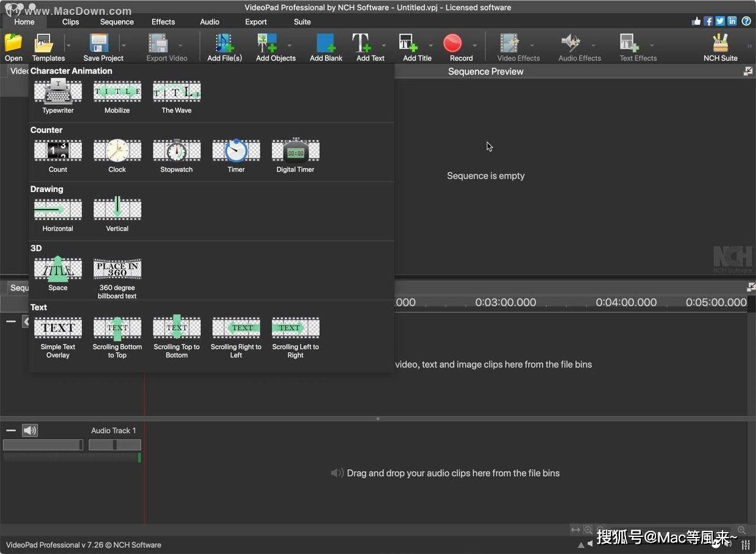Image resolution: width=756 pixels, height=554 pixels.
Task: Choose the Stopwatch counter template
Action: [177, 155]
